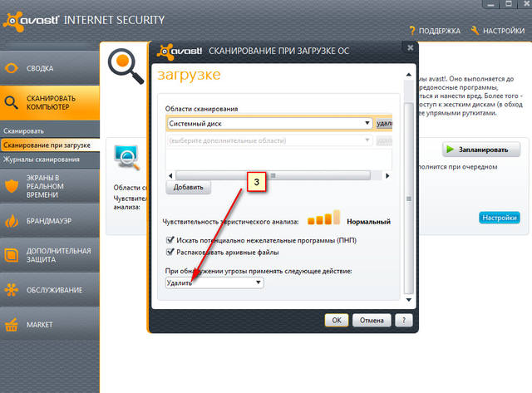532x393 pixels.
Task: Click the Отмена cancel button
Action: (x=372, y=320)
